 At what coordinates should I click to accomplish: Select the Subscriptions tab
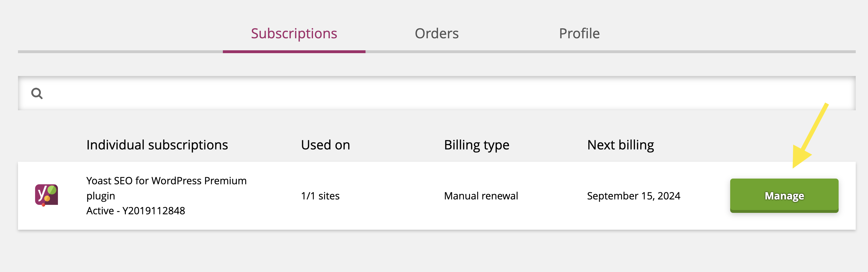(294, 33)
